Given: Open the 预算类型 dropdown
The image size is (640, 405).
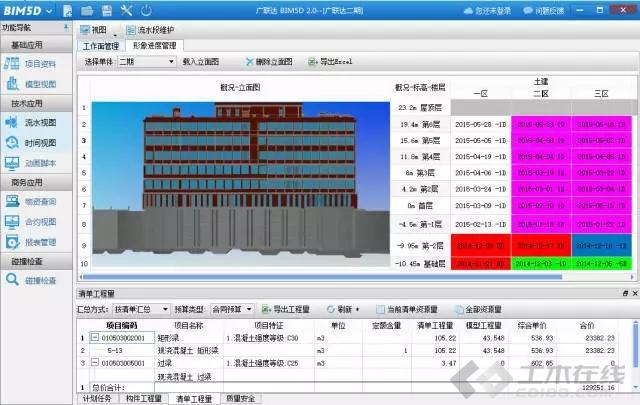Looking at the screenshot, I should (234, 310).
